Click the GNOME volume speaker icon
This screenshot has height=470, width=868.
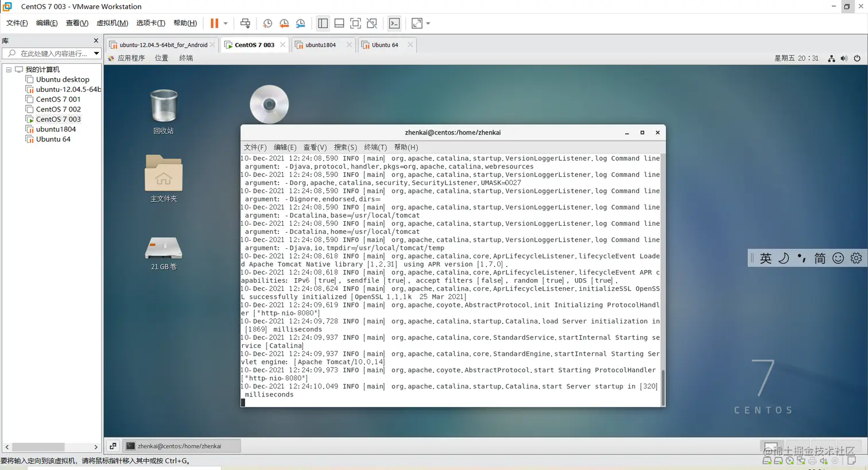(844, 59)
